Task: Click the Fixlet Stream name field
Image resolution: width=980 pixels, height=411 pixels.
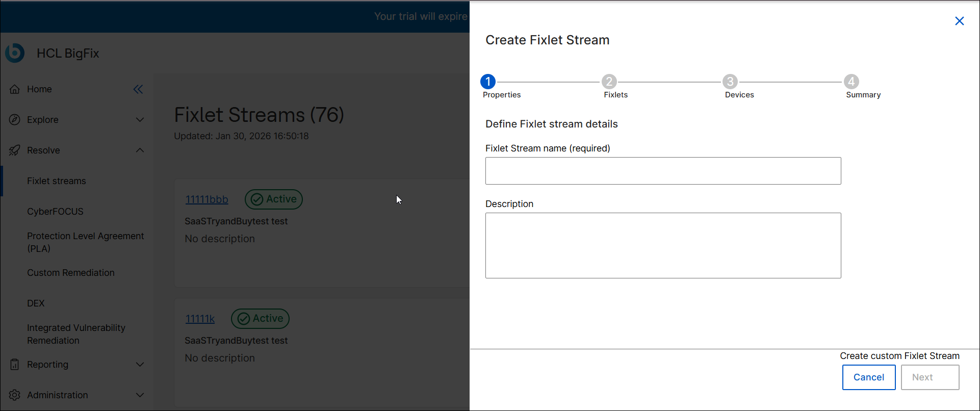Action: click(x=663, y=171)
